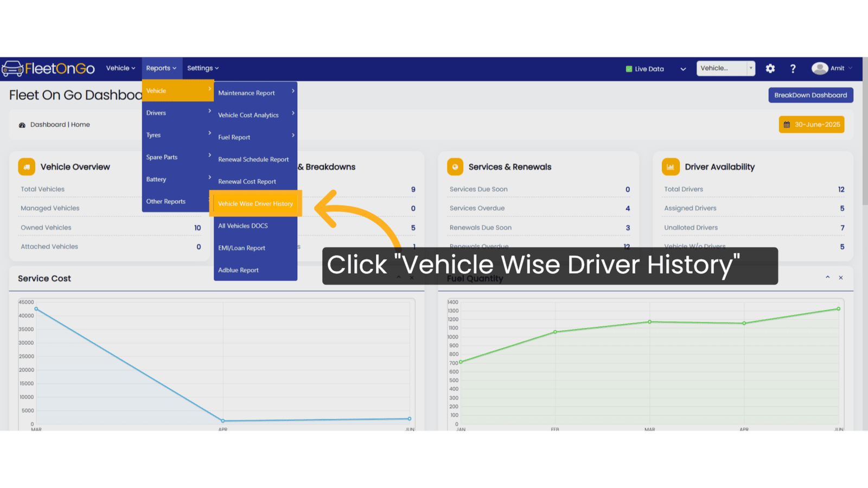Click the Dashboard | Home breadcrumb
This screenshot has width=868, height=488.
[60, 125]
